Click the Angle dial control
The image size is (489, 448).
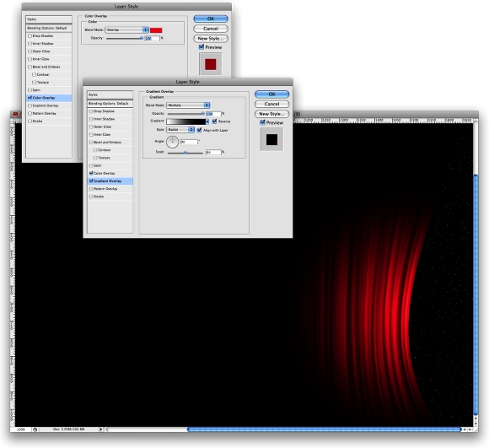[172, 142]
